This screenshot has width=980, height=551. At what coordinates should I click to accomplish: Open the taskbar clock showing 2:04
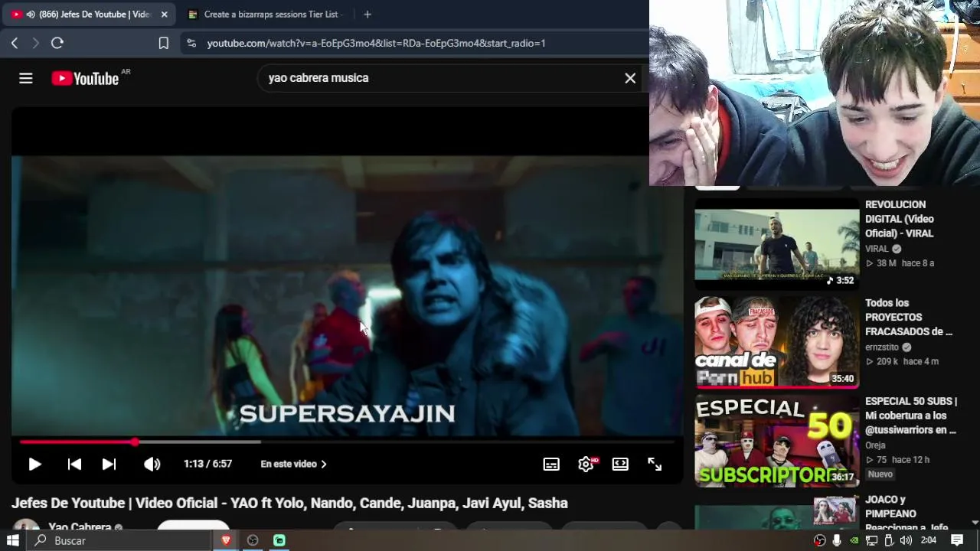929,540
